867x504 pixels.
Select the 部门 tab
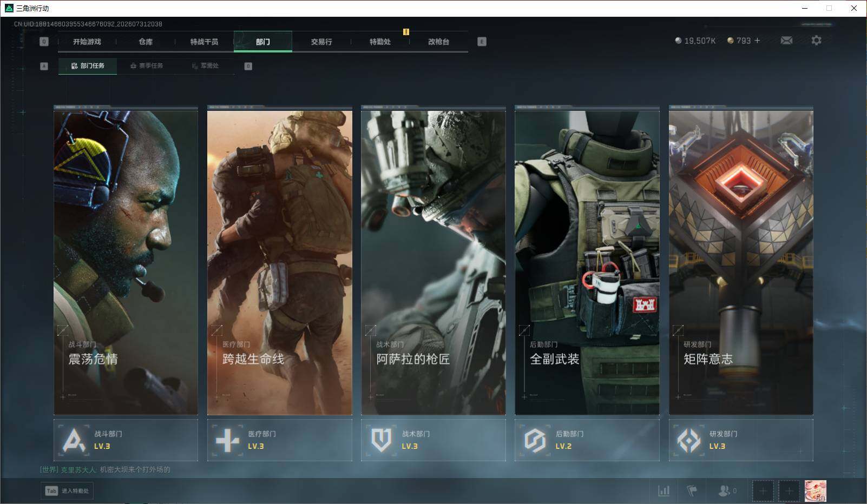point(263,42)
